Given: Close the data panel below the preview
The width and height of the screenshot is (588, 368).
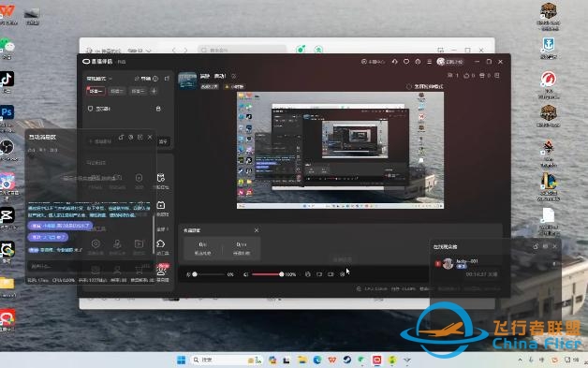Looking at the screenshot, I should point(257,230).
